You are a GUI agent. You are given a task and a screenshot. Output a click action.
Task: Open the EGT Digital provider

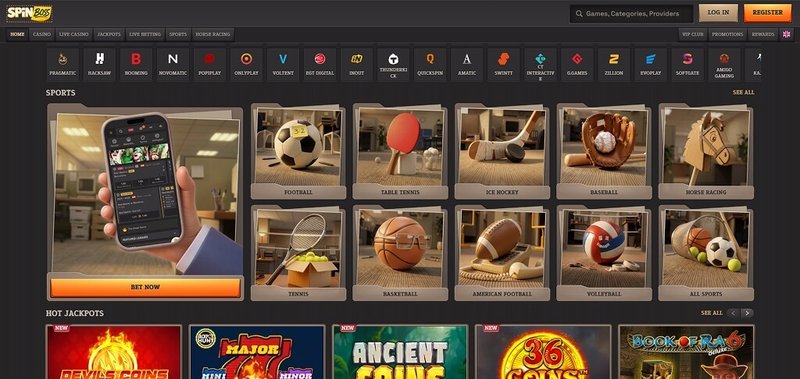tap(320, 64)
